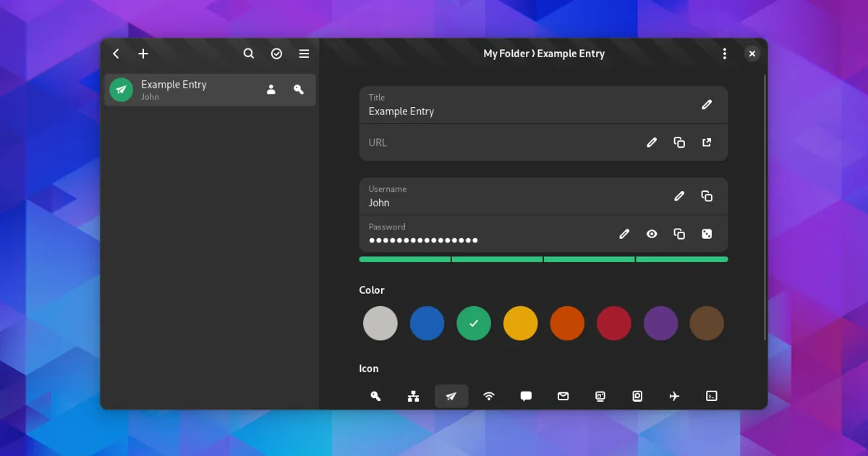Open the password generator dice icon
Image resolution: width=868 pixels, height=456 pixels.
(707, 234)
